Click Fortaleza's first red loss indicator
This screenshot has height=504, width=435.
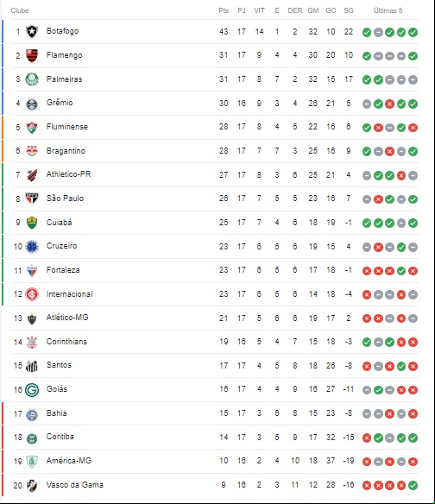(x=367, y=271)
